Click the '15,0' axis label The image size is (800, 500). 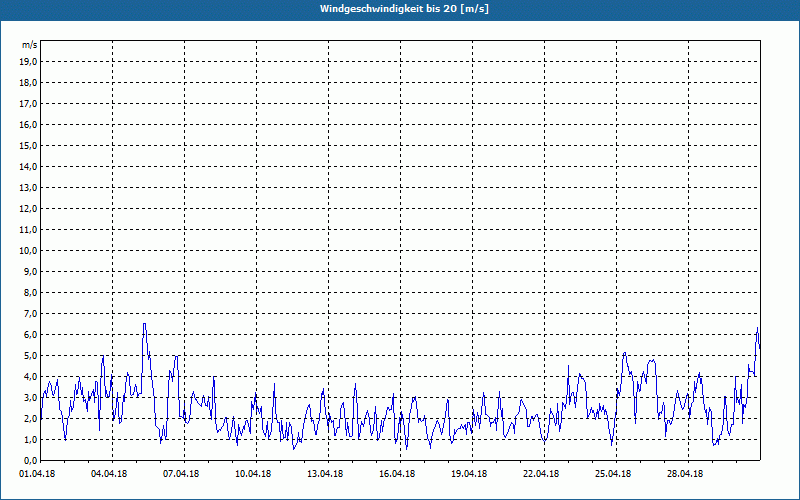point(29,145)
